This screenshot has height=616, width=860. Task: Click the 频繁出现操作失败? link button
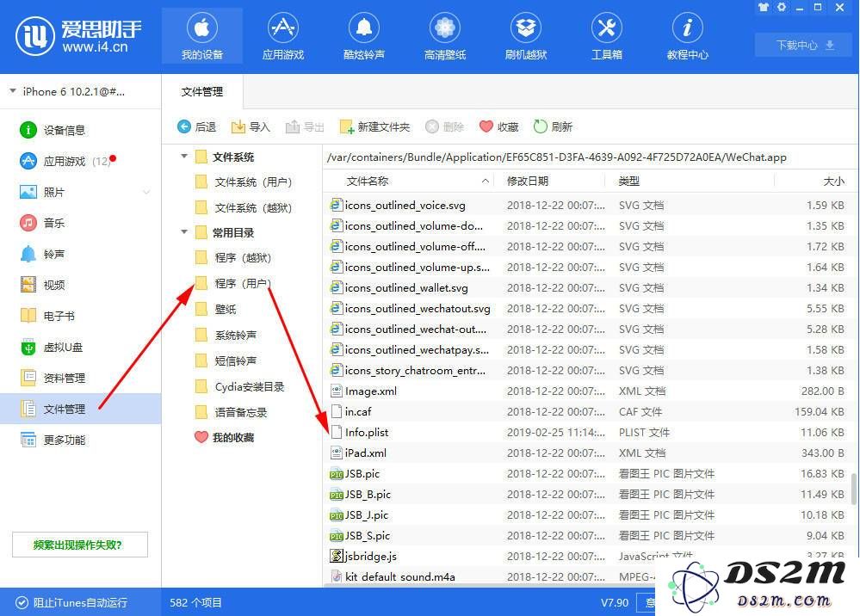pos(80,545)
